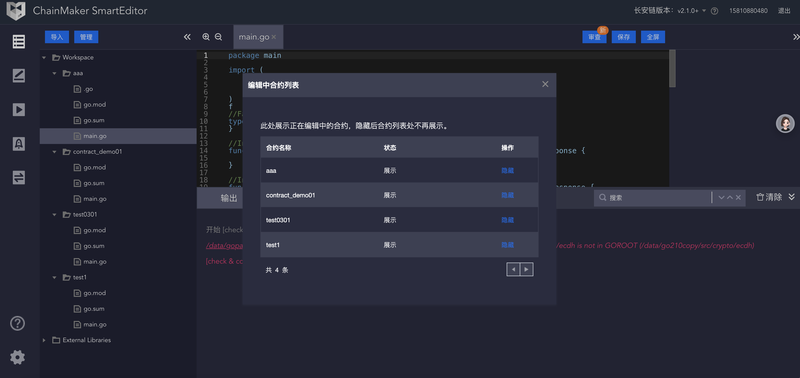The width and height of the screenshot is (800, 378).
Task: Collapse the aaa folder
Action: tap(55, 73)
